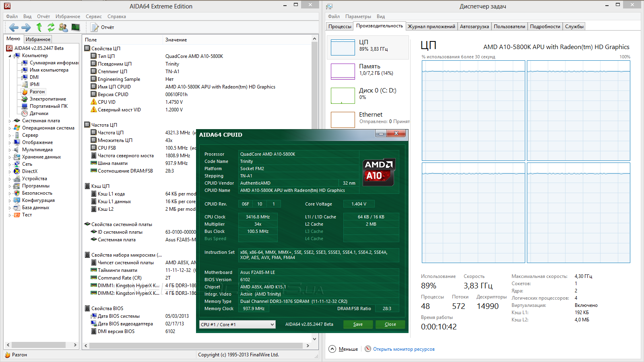Click the blue Forward arrow toolbar icon
The height and width of the screenshot is (362, 644).
26,27
